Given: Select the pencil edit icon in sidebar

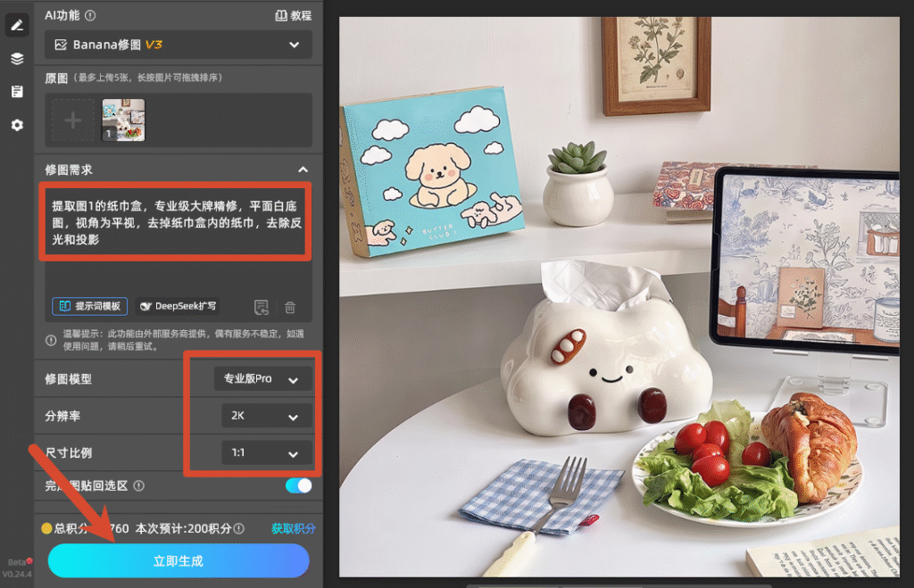Looking at the screenshot, I should coord(17,25).
